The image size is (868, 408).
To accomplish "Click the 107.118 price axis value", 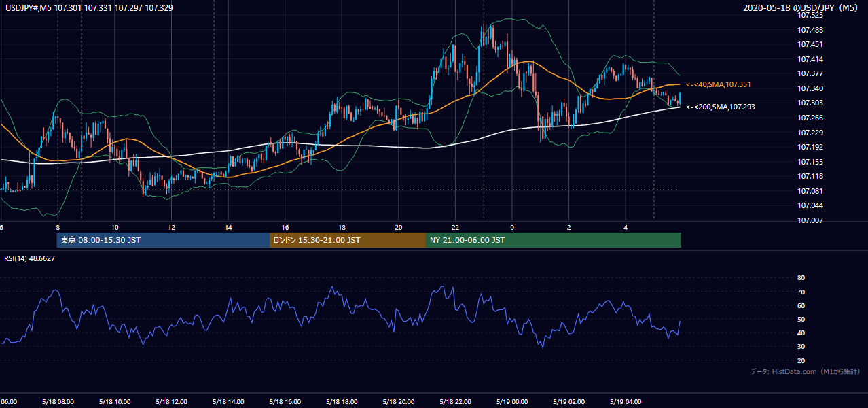I will click(x=811, y=176).
